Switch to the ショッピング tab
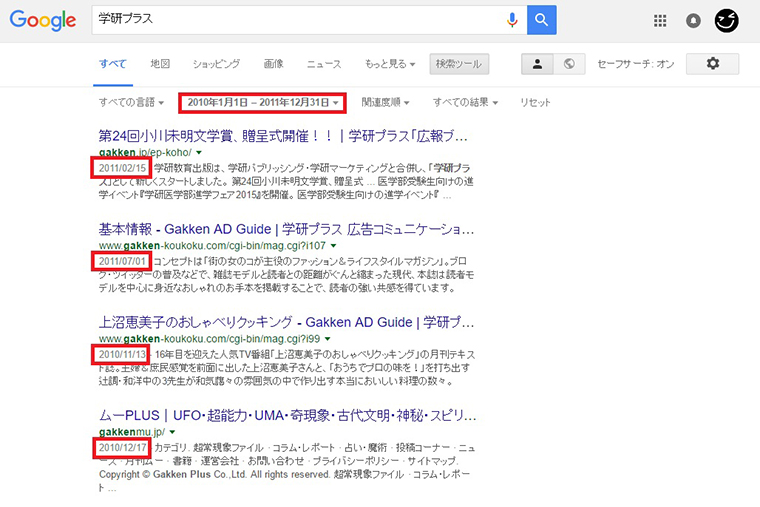The image size is (760, 507). pos(216,64)
